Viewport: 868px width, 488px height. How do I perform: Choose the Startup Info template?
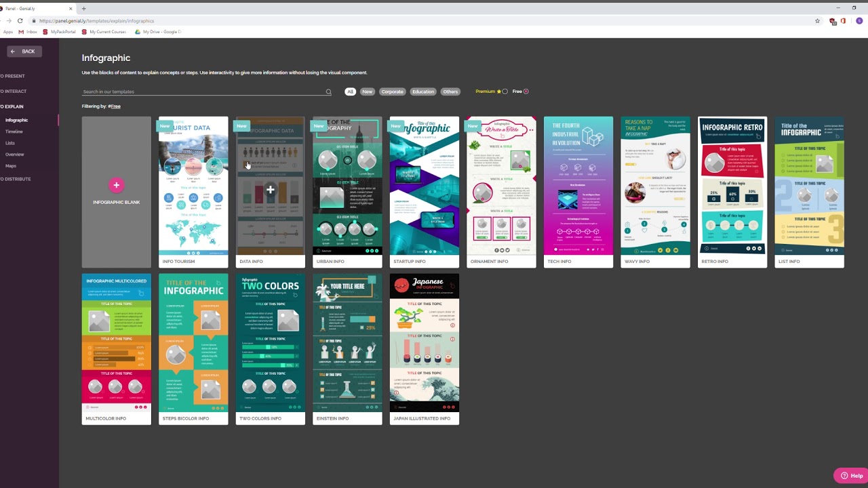(x=425, y=192)
